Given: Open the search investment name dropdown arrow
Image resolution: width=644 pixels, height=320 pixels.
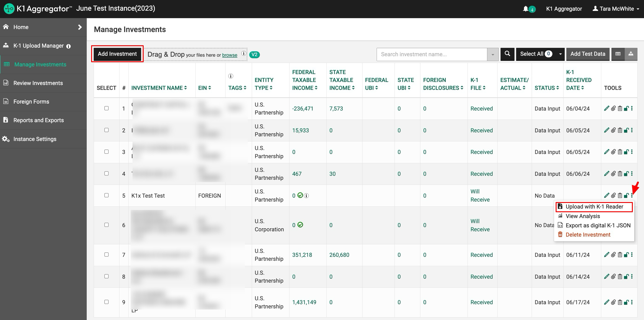Looking at the screenshot, I should coord(492,55).
